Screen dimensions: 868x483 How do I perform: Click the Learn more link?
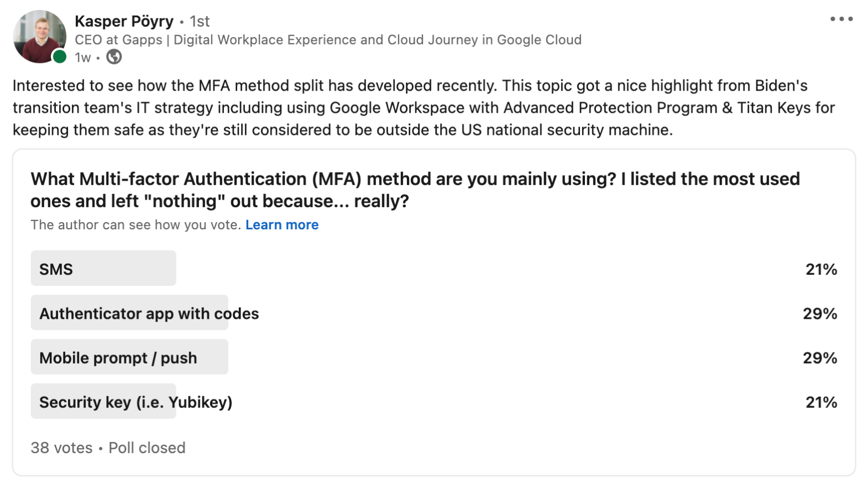pos(282,225)
